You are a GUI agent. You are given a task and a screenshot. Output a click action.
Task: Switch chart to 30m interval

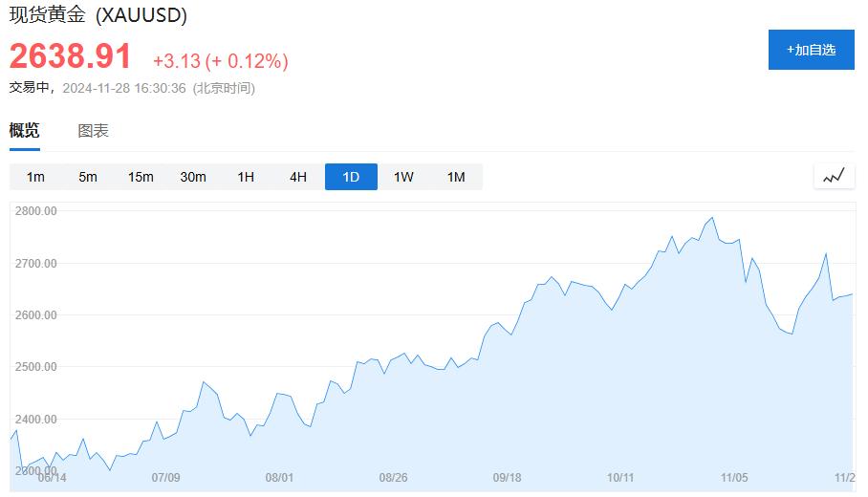point(193,177)
